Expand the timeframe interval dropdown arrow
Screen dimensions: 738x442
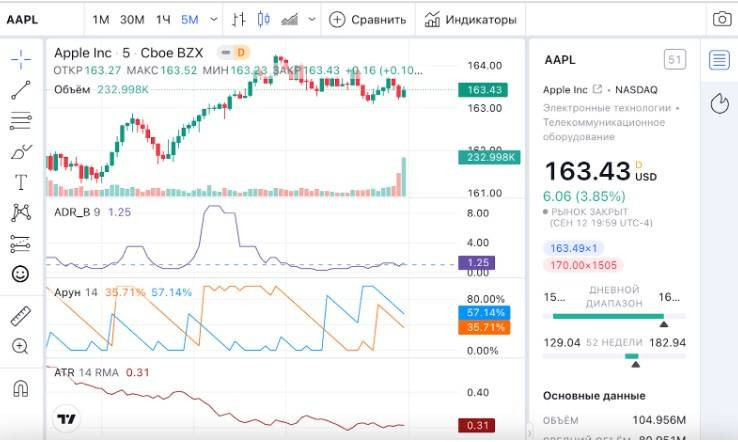click(214, 20)
